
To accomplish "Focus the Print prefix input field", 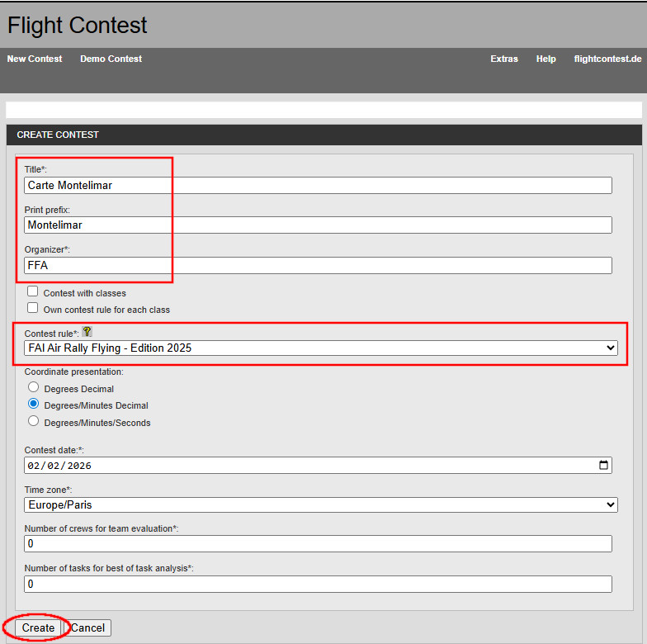I will (319, 225).
